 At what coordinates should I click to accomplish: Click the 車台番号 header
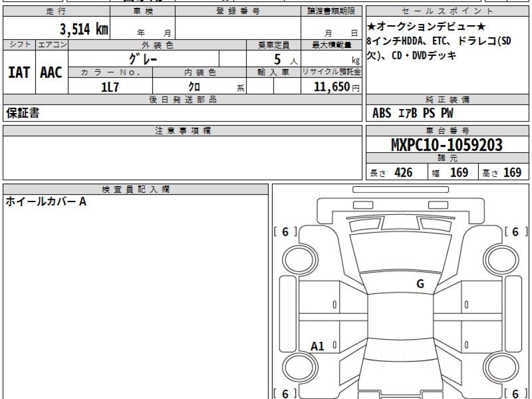tap(448, 131)
